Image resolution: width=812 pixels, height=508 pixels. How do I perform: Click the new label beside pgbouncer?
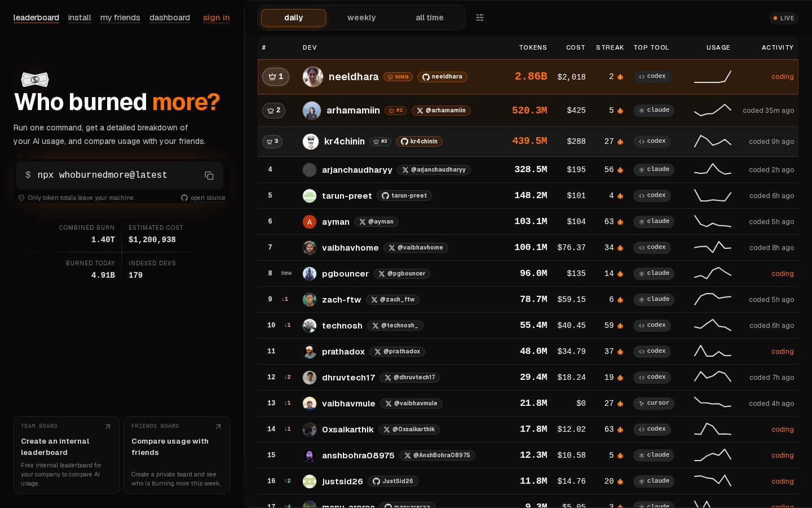point(286,273)
